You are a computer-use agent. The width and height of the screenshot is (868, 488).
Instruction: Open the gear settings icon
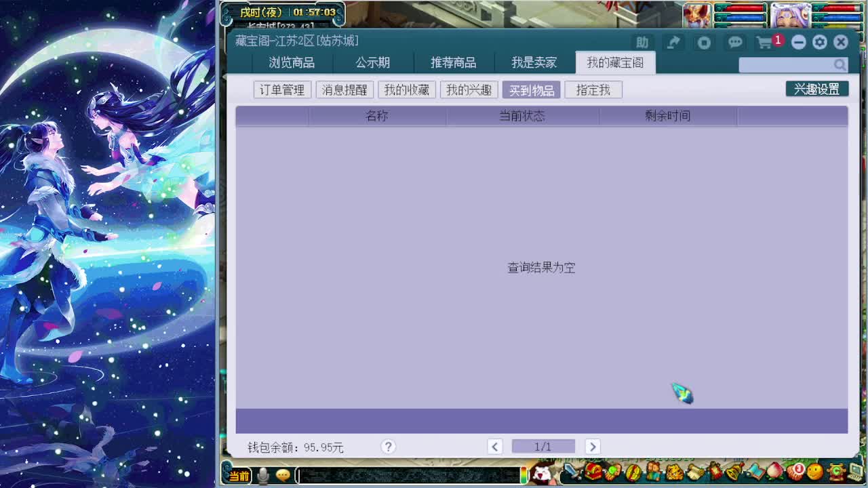[x=820, y=42]
